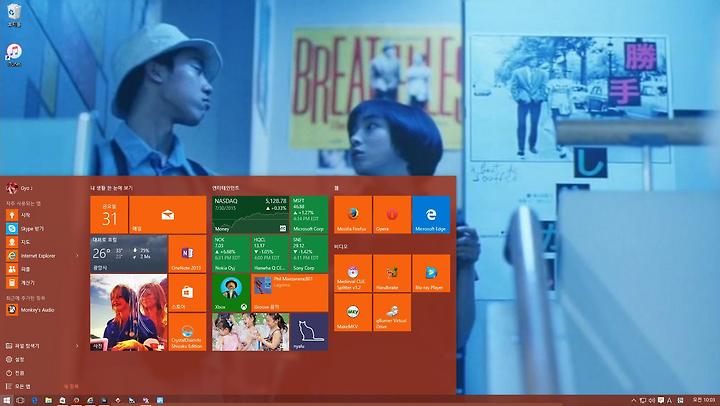Open the Store icon on the taskbar
Viewport: 720px width, 406px height.
click(x=62, y=400)
